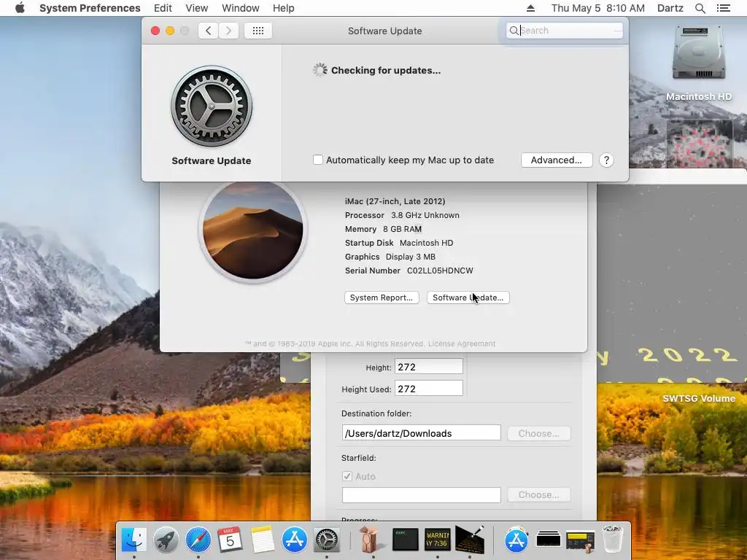Image resolution: width=747 pixels, height=560 pixels.
Task: Go forward in System Preferences
Action: [228, 31]
